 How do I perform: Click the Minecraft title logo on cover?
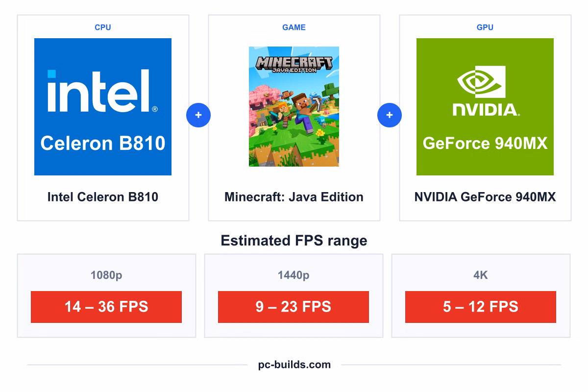294,64
